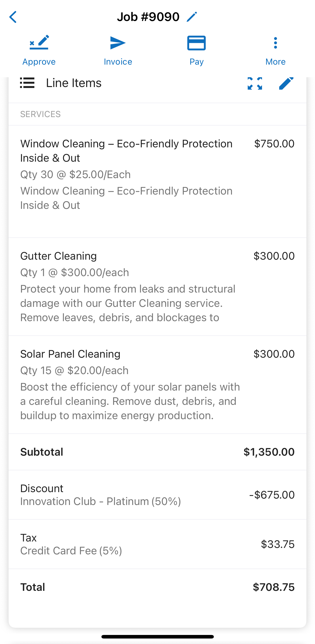The width and height of the screenshot is (315, 644).
Task: Edit Line Items with pencil icon
Action: click(286, 83)
